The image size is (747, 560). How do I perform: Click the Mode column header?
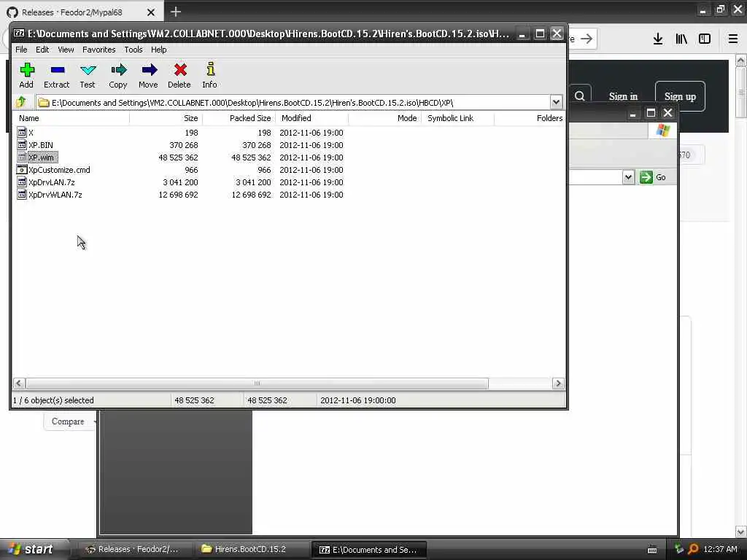384,118
